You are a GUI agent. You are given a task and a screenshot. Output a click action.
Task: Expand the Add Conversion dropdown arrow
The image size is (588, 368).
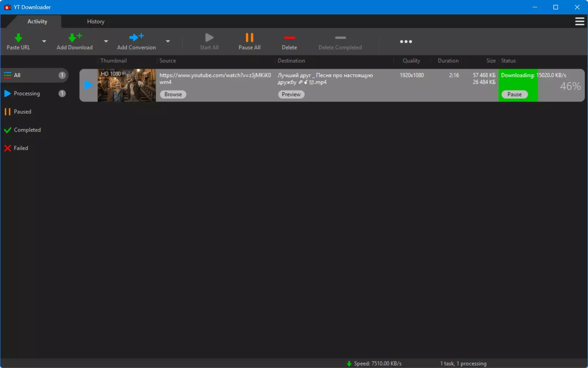click(168, 41)
